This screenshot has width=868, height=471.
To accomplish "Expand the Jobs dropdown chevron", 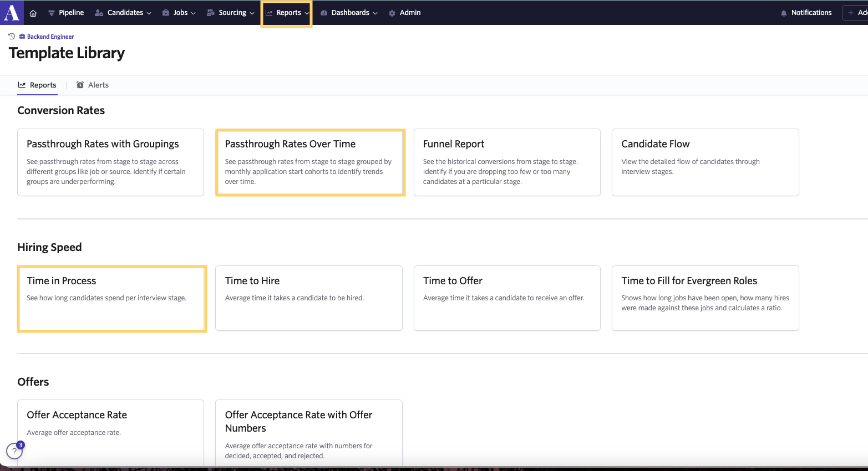I will pos(193,13).
